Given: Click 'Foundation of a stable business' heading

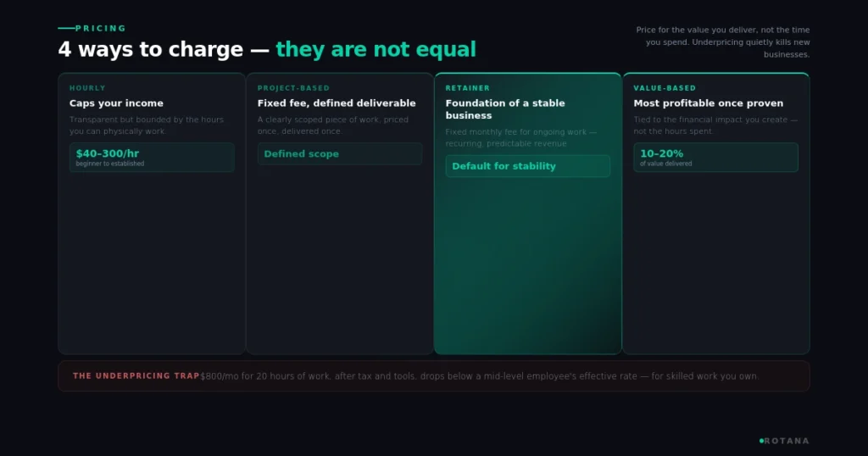Looking at the screenshot, I should point(505,109).
